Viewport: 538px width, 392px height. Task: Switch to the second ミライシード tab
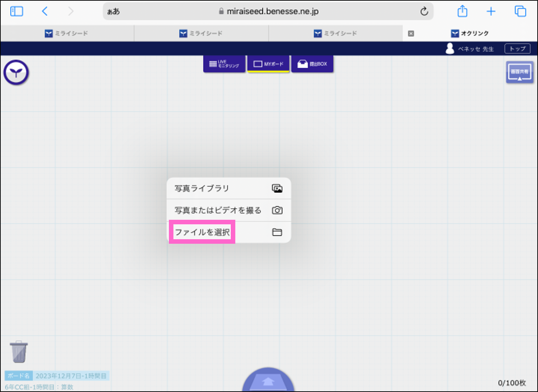point(201,33)
